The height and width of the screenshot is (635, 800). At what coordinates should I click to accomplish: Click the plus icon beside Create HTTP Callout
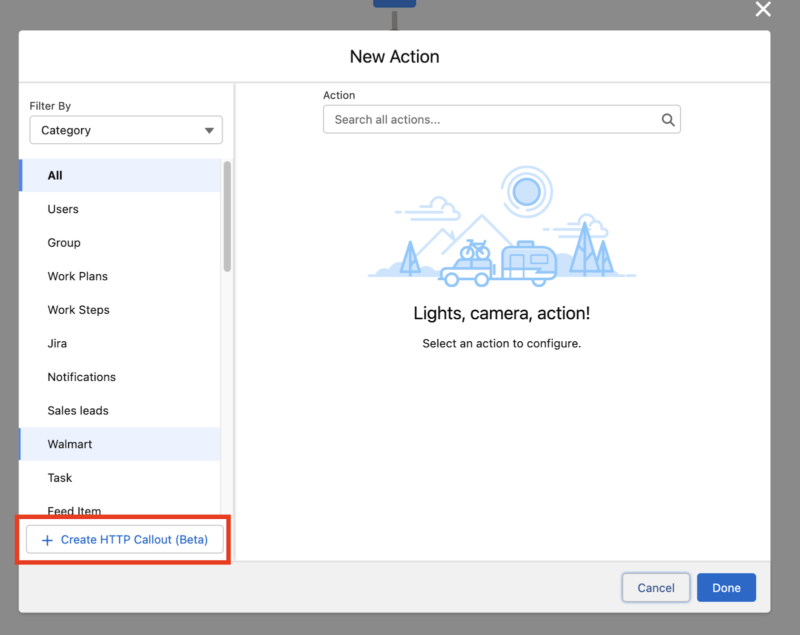pos(47,539)
